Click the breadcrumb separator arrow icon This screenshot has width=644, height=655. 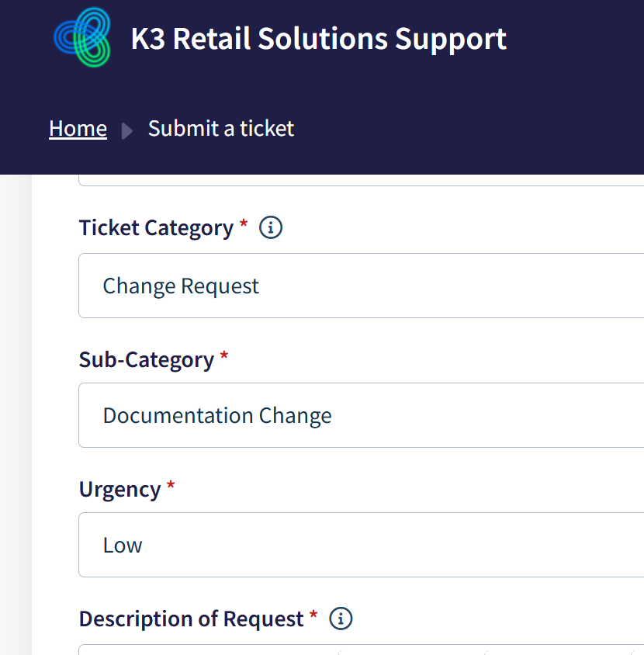(127, 130)
